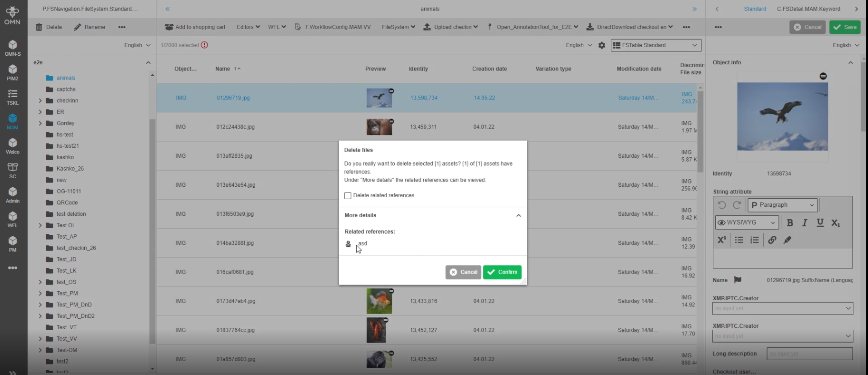
Task: Toggle the flag next to Name field
Action: pos(738,280)
